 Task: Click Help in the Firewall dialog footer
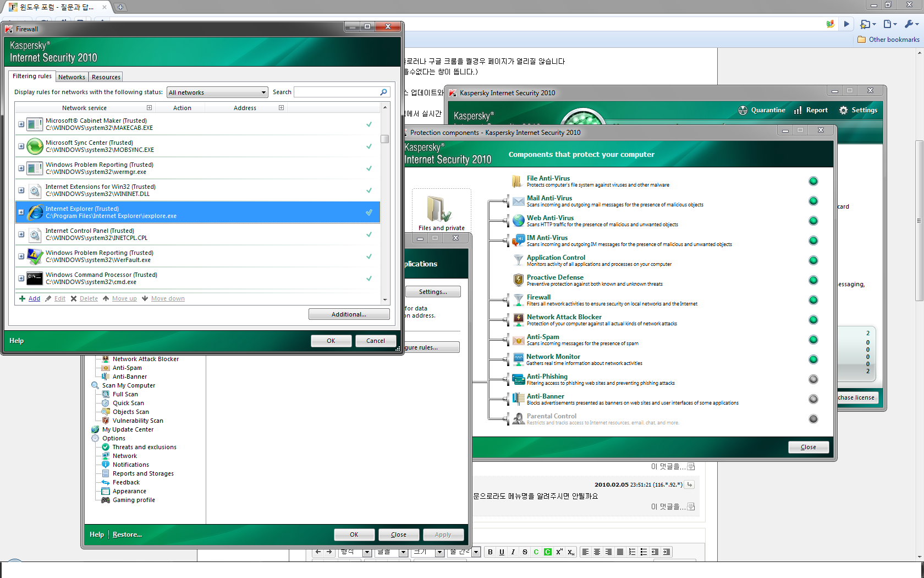16,341
